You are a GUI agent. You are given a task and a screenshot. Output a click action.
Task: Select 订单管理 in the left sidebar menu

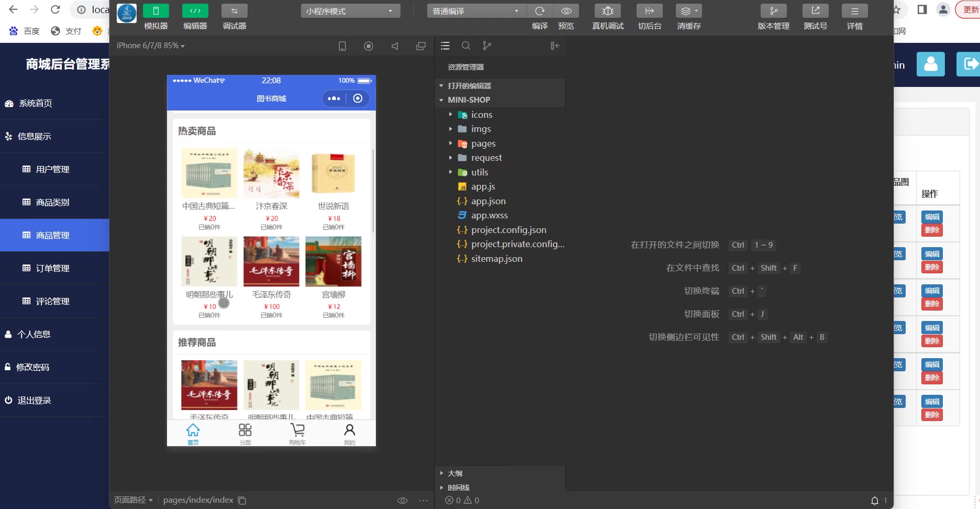tap(52, 268)
